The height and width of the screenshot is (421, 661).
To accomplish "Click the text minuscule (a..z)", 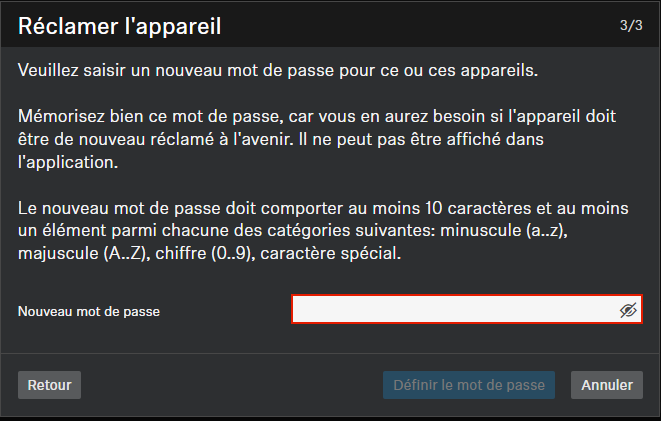I will [504, 231].
